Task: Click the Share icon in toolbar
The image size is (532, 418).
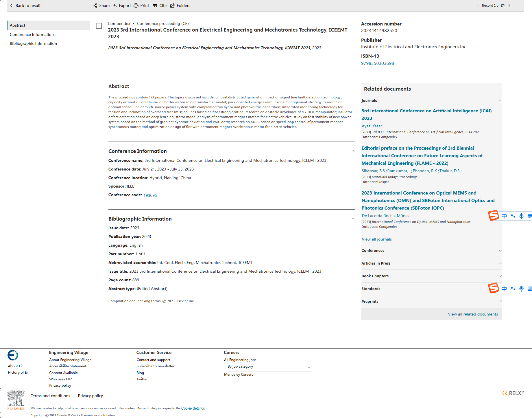Action: [95, 5]
